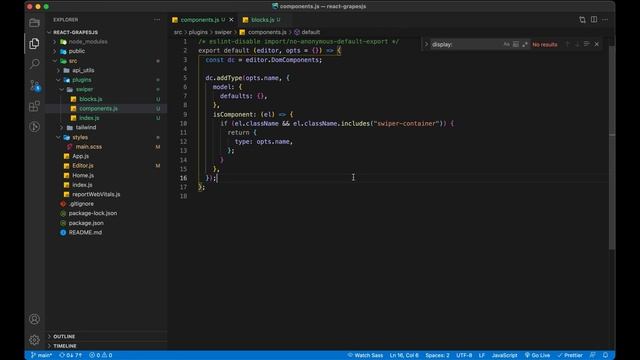640x360 pixels.
Task: Open swiper's index.js in the file tree
Action: click(89, 118)
